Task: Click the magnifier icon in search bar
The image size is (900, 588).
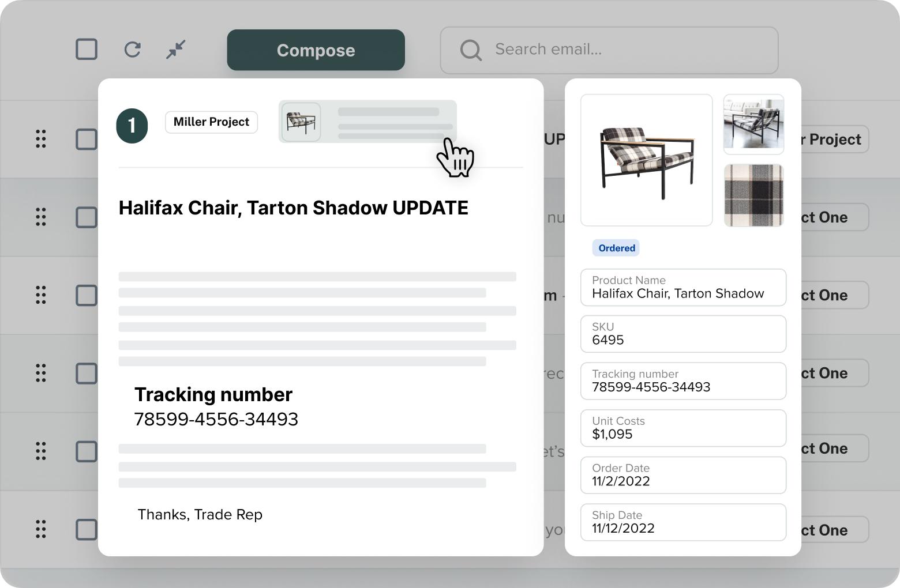Action: pos(471,50)
